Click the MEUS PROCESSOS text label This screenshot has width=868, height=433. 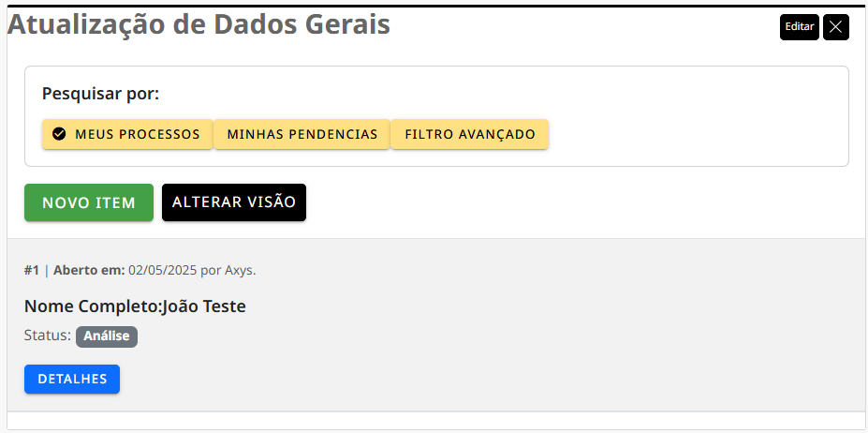point(138,134)
